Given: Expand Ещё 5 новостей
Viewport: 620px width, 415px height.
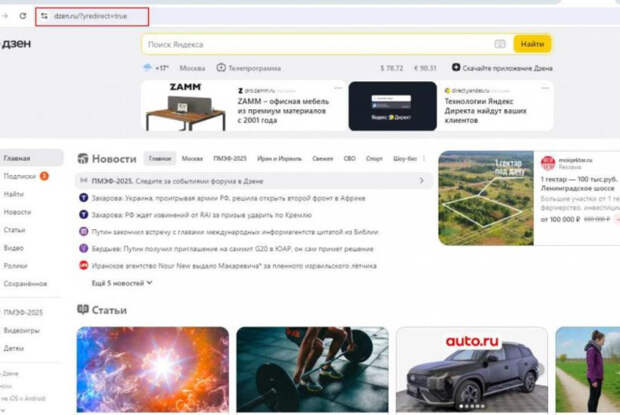Looking at the screenshot, I should pyautogui.click(x=122, y=283).
